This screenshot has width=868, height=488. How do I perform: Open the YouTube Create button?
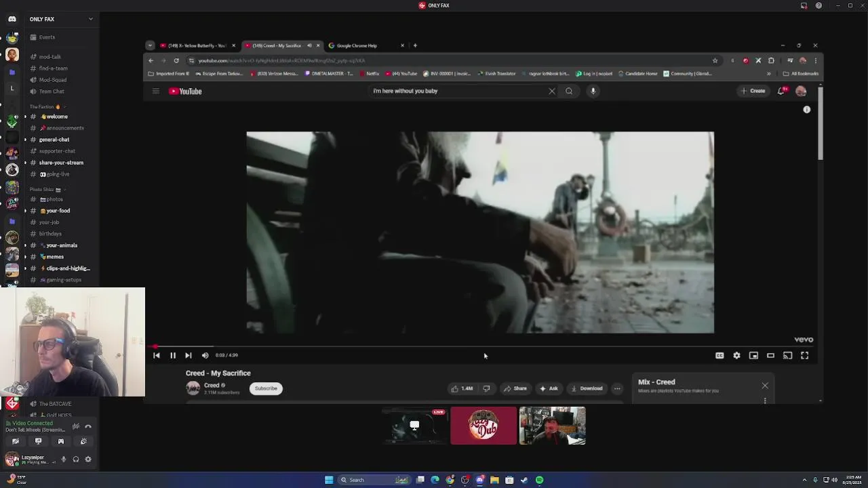(753, 91)
